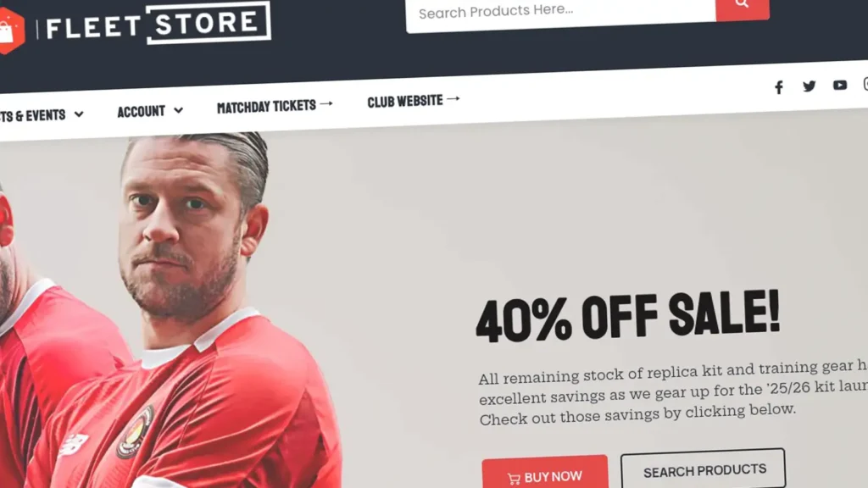Image resolution: width=868 pixels, height=488 pixels.
Task: Open the Twitter social icon
Action: [810, 86]
